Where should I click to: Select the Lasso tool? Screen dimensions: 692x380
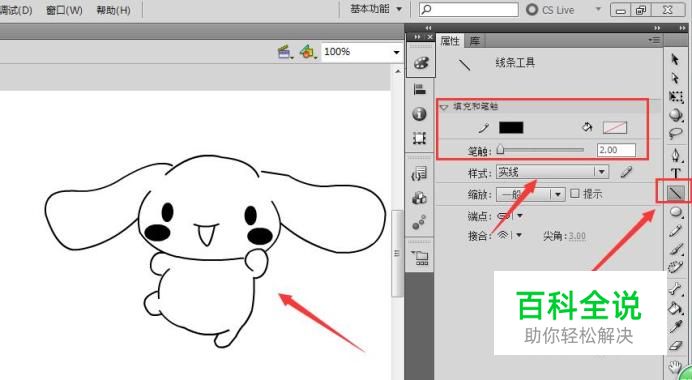[x=675, y=133]
